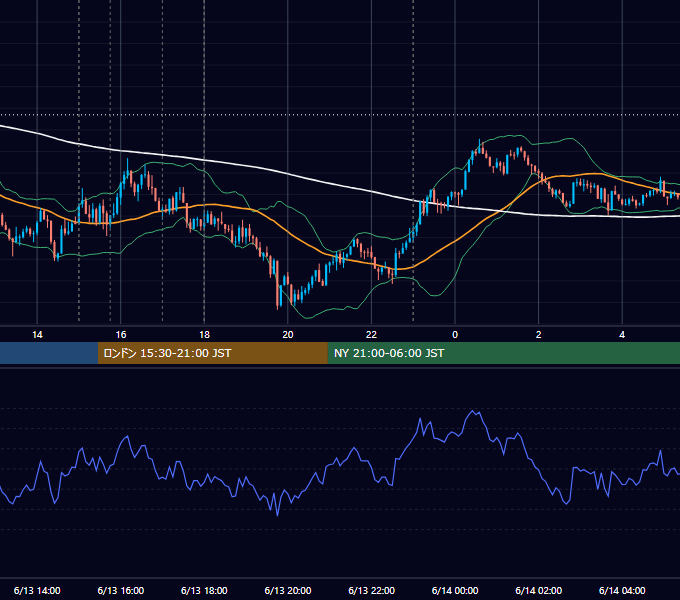Click the 16 hour axis label

tap(121, 335)
